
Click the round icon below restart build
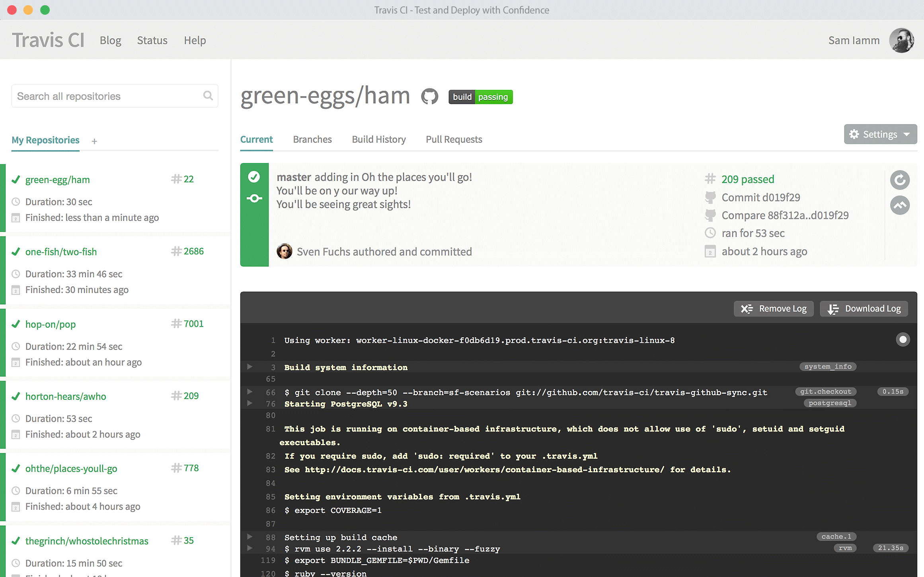click(899, 205)
